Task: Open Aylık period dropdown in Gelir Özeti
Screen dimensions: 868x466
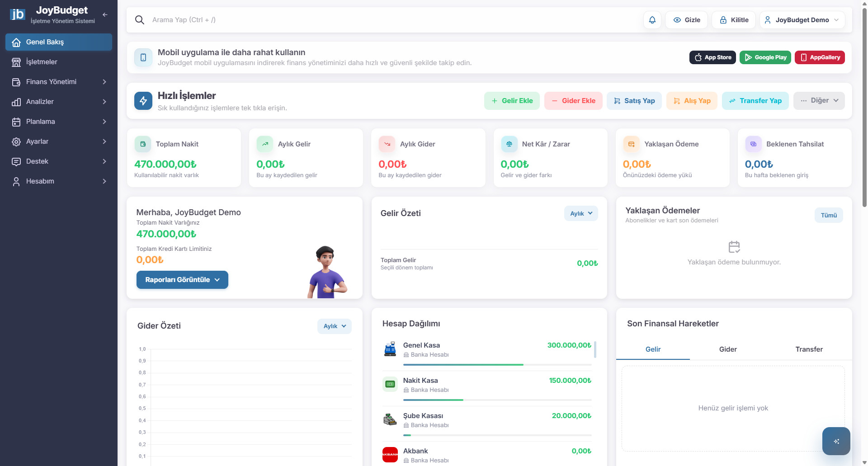Action: (x=581, y=213)
